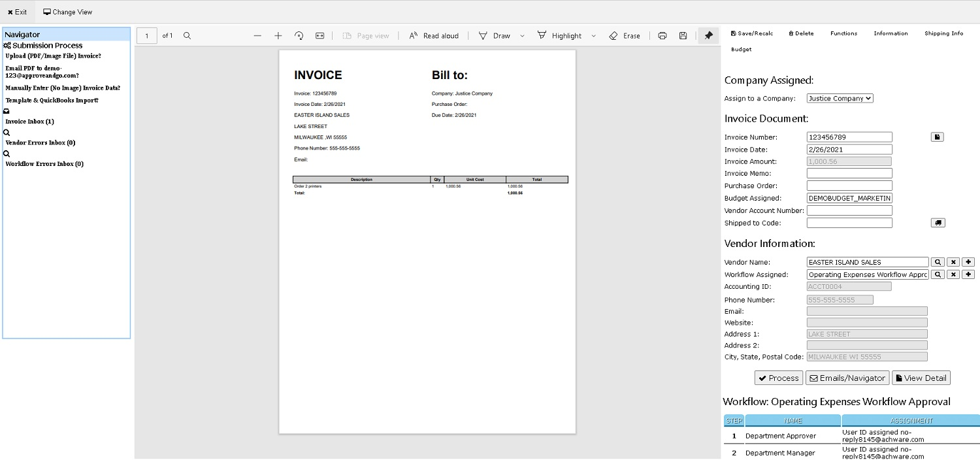Screen dimensions: 980x460
Task: Toggle the pin toolbar icon
Action: tap(709, 36)
